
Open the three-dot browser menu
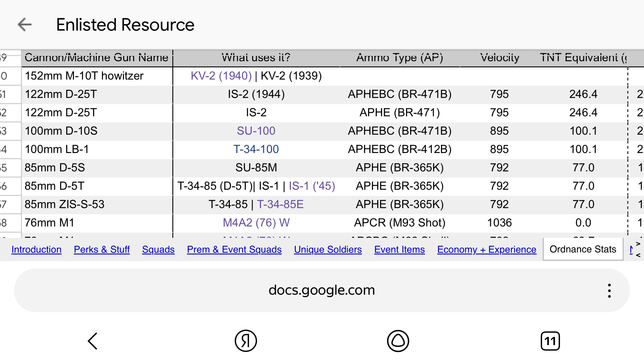[609, 291]
